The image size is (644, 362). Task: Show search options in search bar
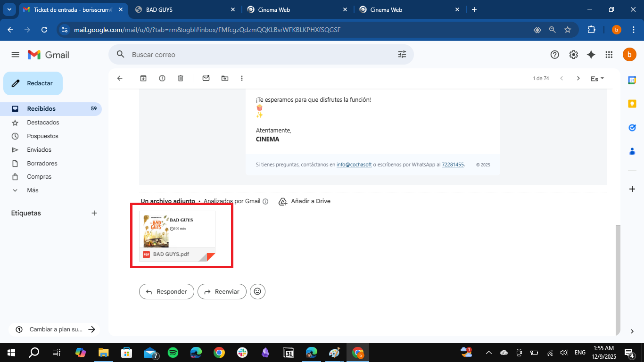[x=402, y=55]
